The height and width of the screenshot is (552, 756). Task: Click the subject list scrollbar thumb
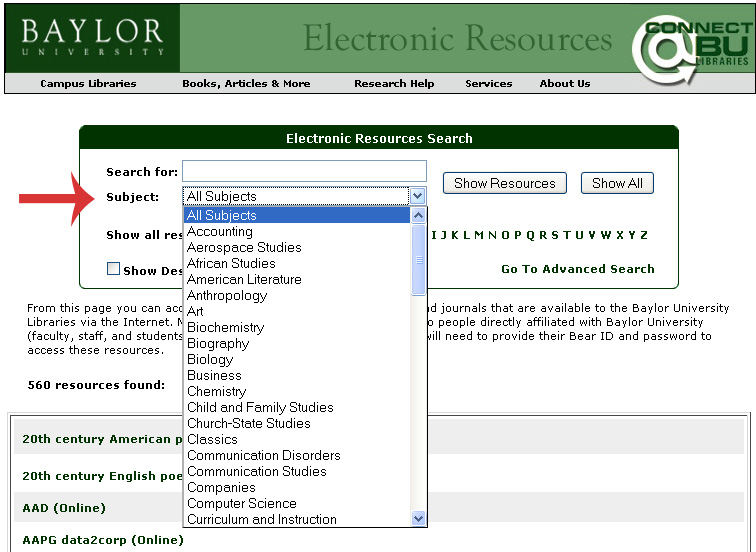tap(419, 260)
